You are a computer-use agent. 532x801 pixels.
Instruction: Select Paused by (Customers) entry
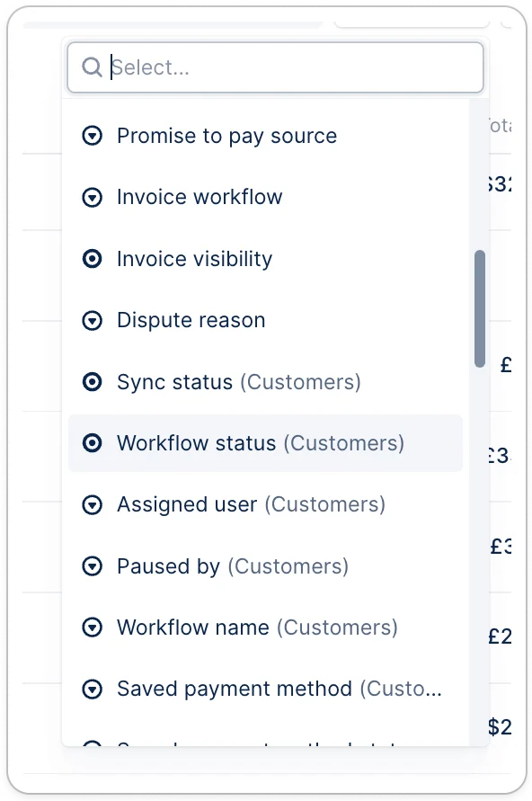265,566
